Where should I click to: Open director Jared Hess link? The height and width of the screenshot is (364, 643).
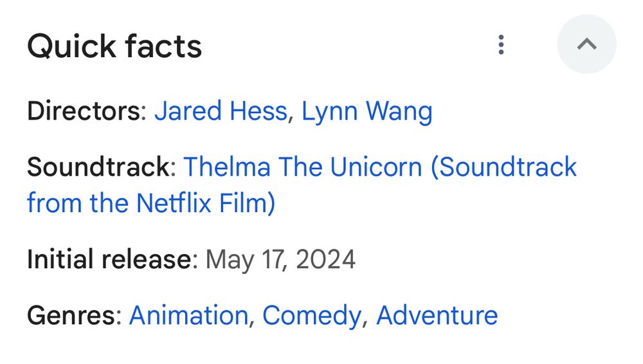tap(220, 111)
